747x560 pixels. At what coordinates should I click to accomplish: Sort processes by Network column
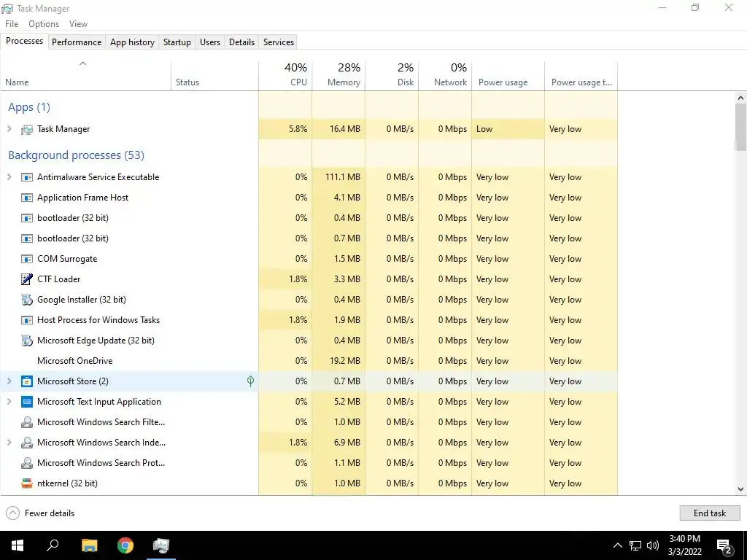click(446, 76)
